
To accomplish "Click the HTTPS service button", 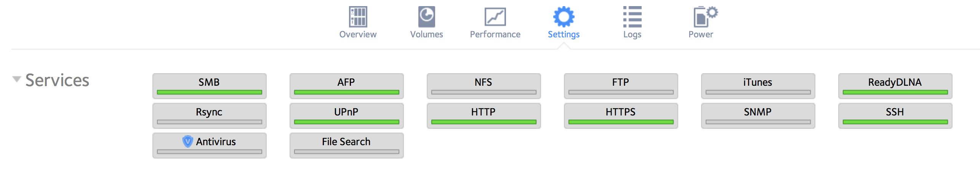I will 621,115.
